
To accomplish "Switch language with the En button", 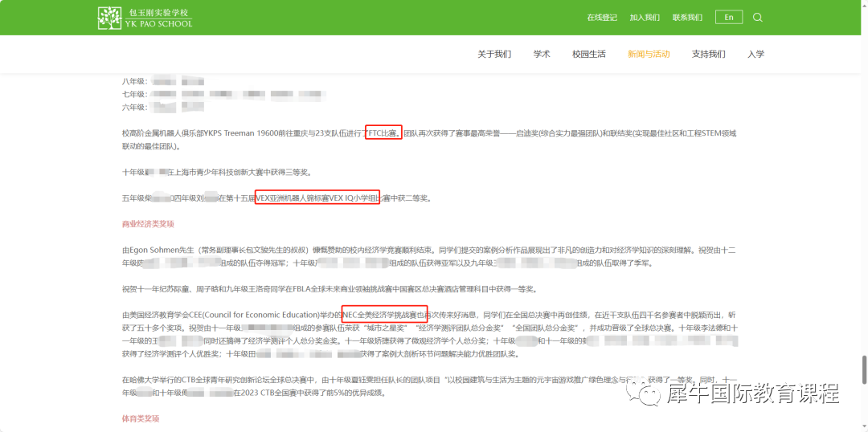I will [x=729, y=17].
